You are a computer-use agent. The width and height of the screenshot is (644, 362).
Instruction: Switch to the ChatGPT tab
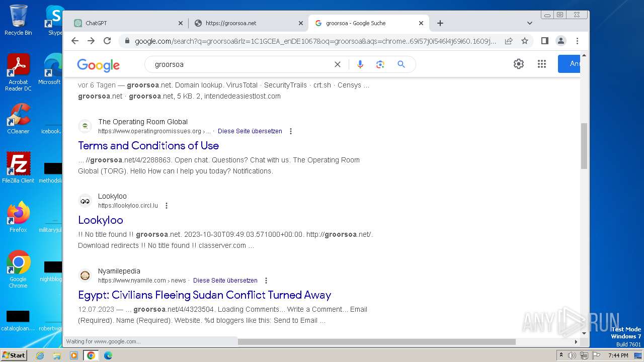tap(128, 23)
